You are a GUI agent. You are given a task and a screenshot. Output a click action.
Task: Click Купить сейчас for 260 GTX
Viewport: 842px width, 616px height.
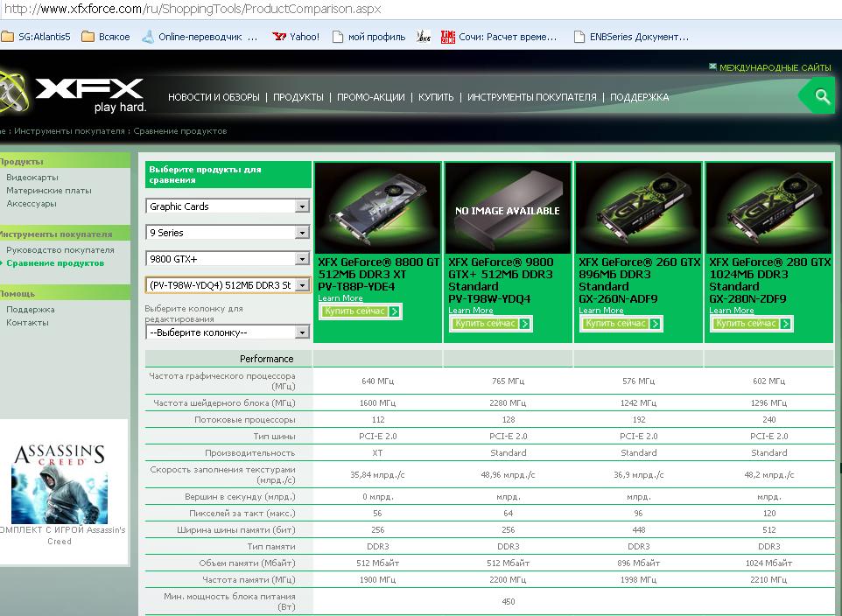click(621, 324)
